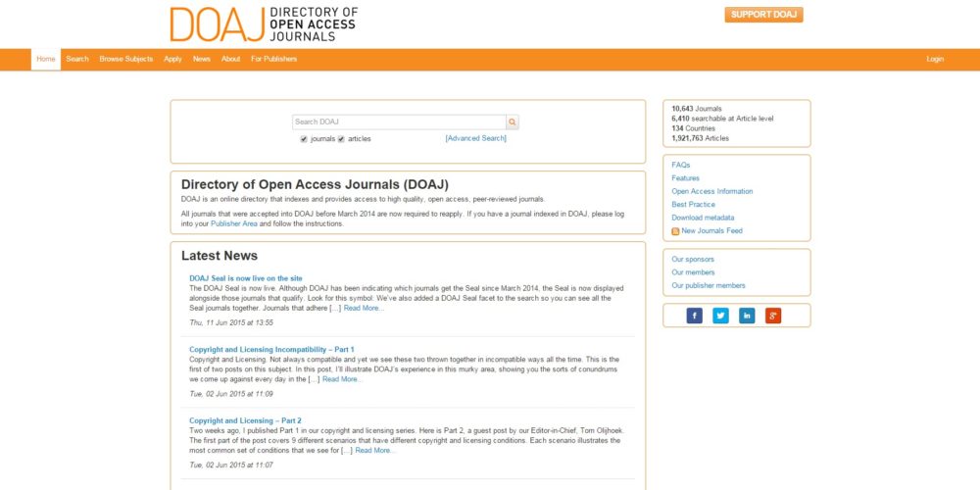Open the DOAJ LinkedIn page icon

coord(747,316)
